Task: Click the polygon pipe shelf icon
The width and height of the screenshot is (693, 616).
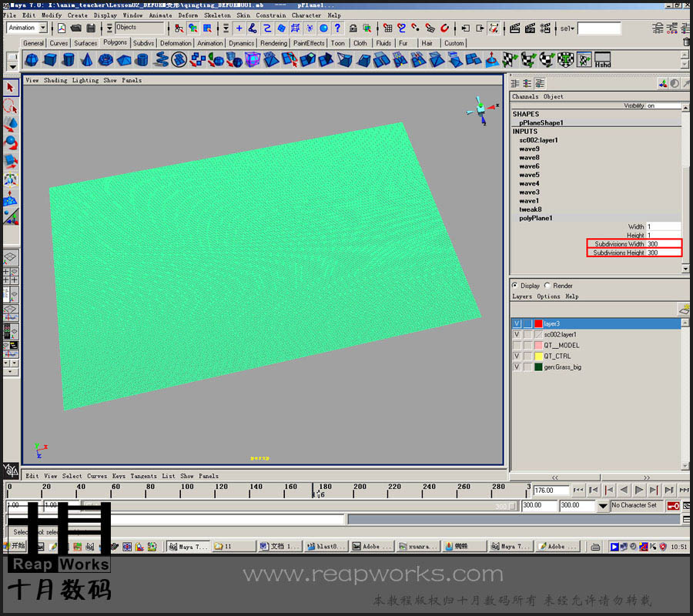Action: click(142, 59)
